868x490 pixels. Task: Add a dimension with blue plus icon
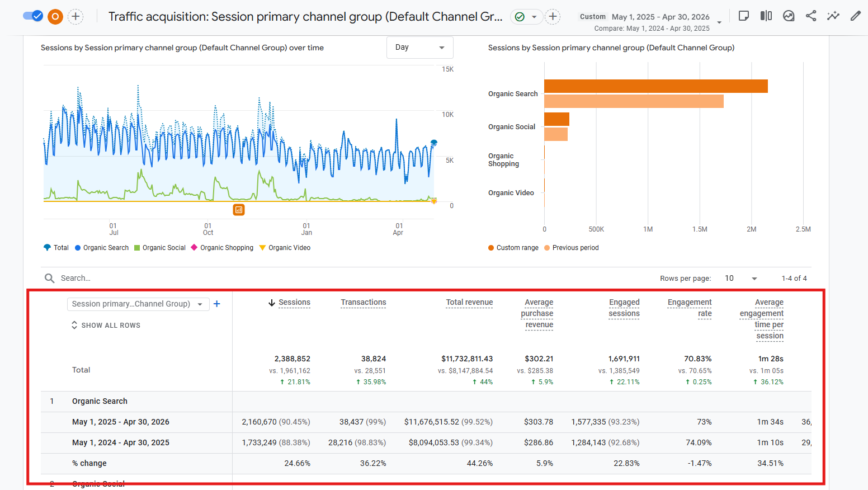pyautogui.click(x=217, y=304)
